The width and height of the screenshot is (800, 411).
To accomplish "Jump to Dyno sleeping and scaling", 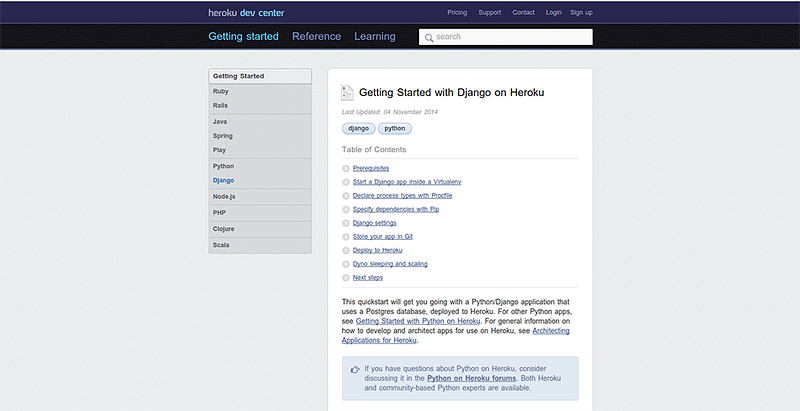I will (x=390, y=264).
